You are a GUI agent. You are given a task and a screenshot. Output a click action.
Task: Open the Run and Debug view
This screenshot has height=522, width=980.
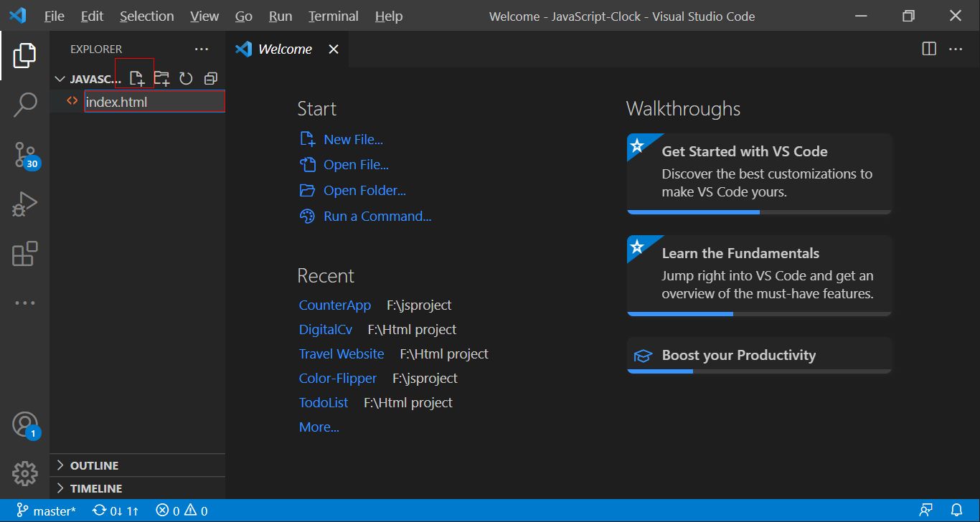(24, 204)
